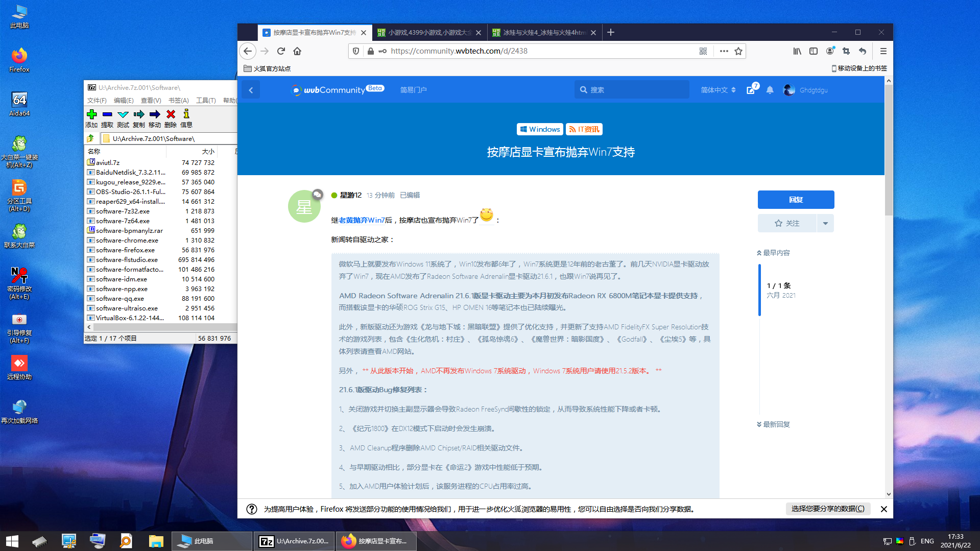Jump to 最早内容 in post scrubber
This screenshot has height=551, width=980.
(773, 253)
